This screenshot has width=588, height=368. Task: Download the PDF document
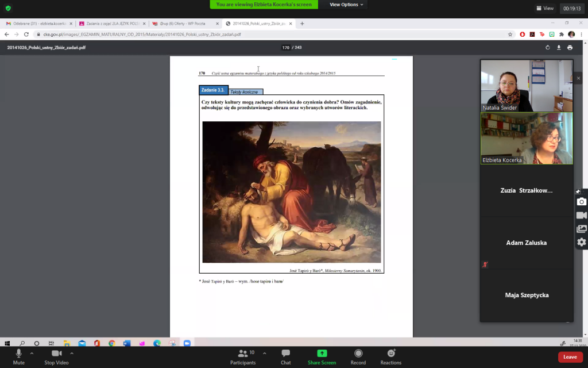(x=559, y=48)
